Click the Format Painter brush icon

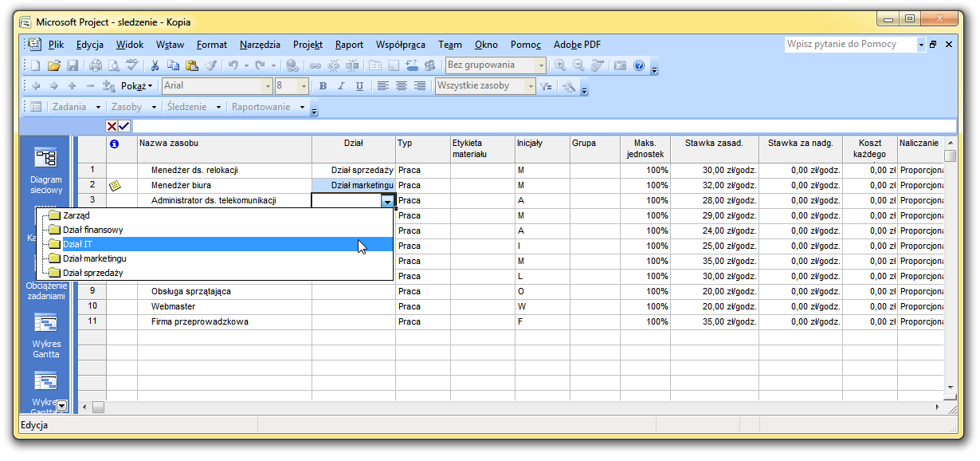point(210,65)
